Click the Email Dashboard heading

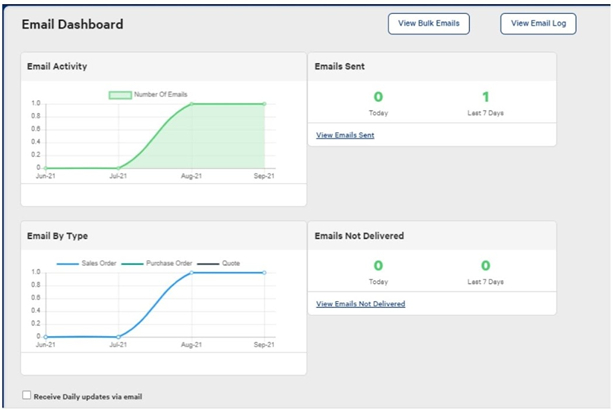pos(72,24)
